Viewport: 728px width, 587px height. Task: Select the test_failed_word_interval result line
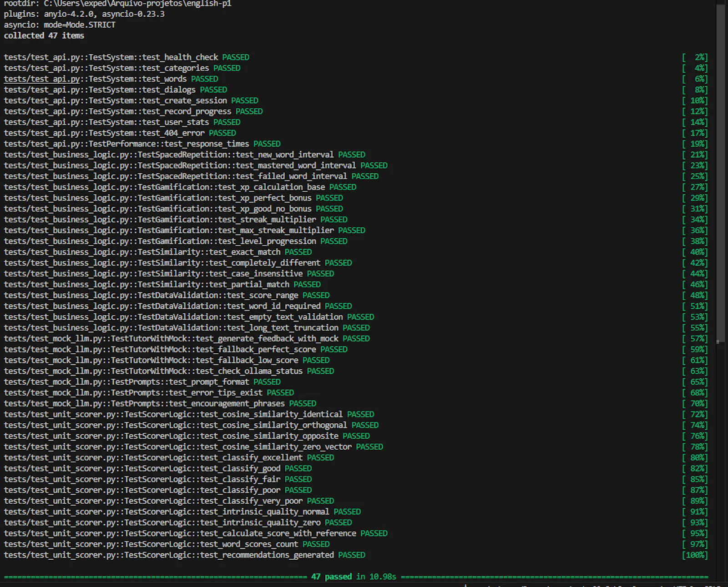coord(191,176)
